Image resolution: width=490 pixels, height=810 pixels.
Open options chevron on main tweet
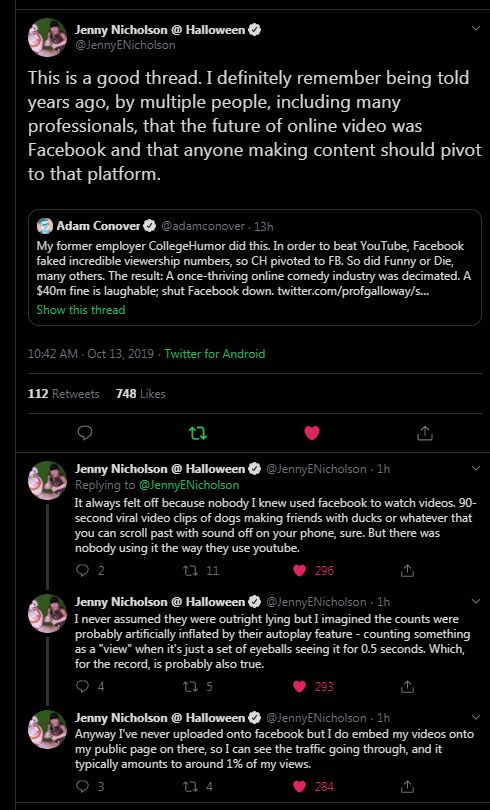pos(476,28)
